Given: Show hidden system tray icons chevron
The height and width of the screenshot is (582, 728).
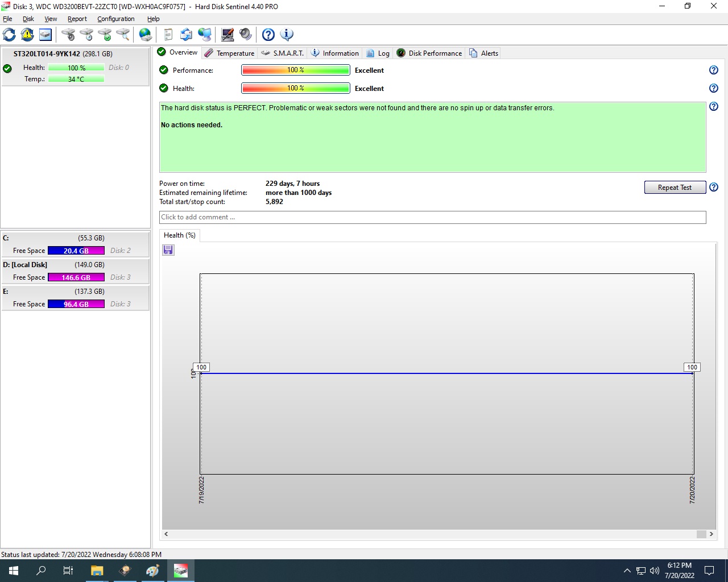Looking at the screenshot, I should point(627,571).
